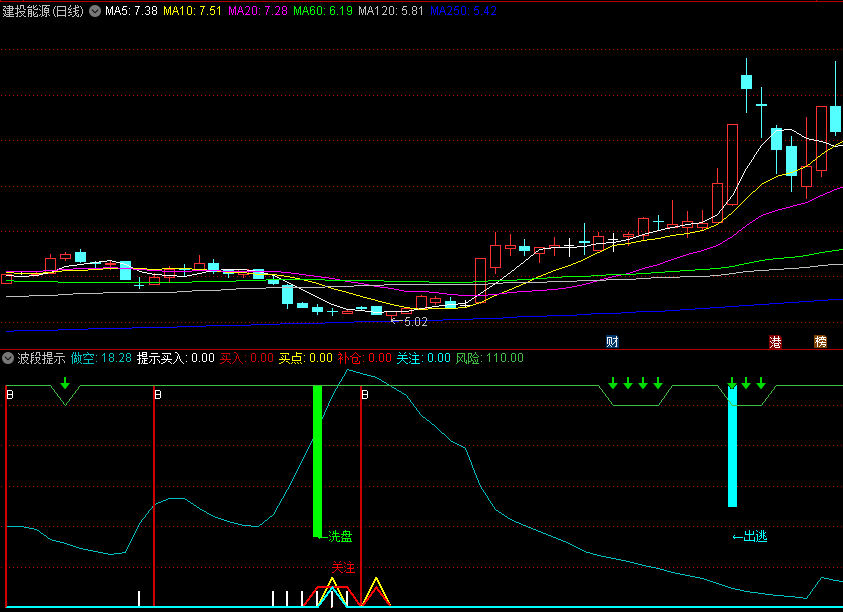Click the 补仓: 0.00 label
Viewport: 843px width, 612px height.
(x=365, y=358)
